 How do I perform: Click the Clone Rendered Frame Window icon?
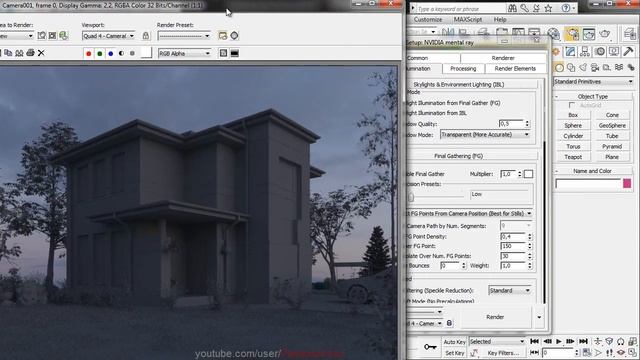click(19, 53)
